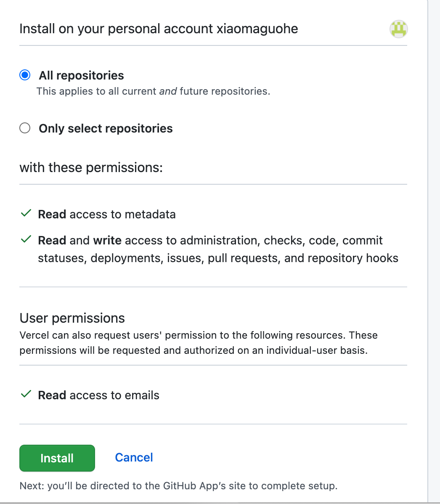Click the checkmark beside emails read access
The image size is (440, 504).
pyautogui.click(x=26, y=395)
